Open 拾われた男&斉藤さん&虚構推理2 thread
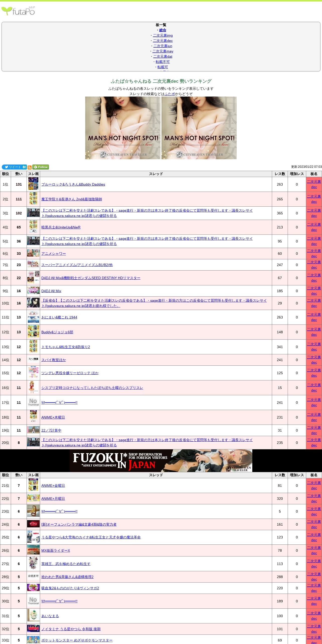Image resolution: width=322 pixels, height=644 pixels. point(67,577)
